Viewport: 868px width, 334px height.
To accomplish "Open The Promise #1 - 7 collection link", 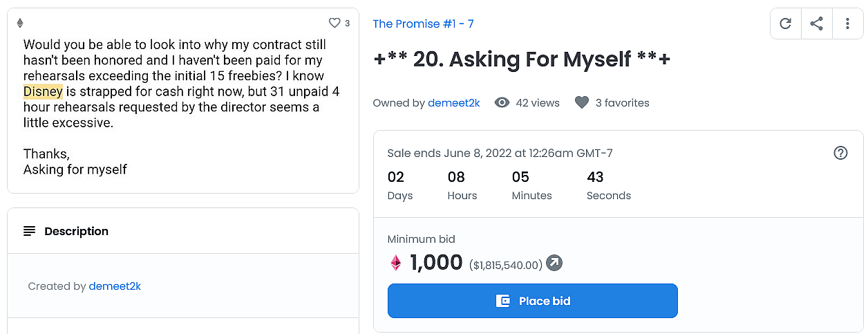I will (423, 24).
